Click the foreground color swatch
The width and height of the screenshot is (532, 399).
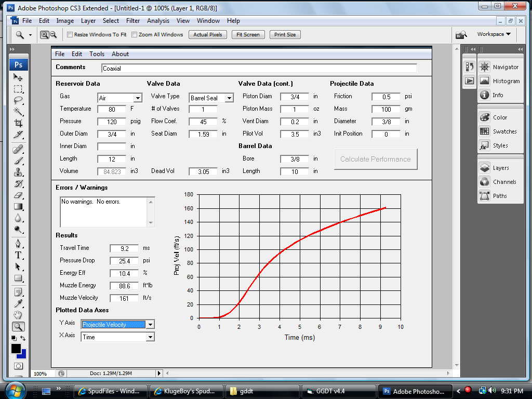pyautogui.click(x=16, y=349)
